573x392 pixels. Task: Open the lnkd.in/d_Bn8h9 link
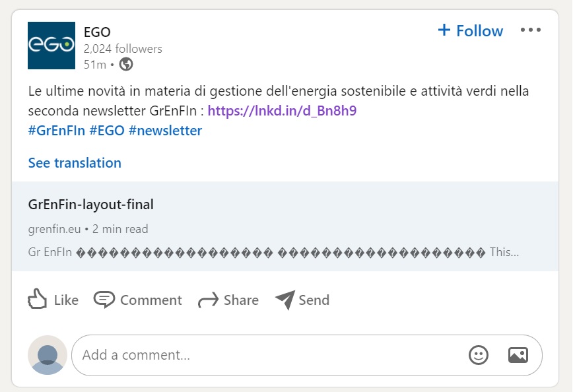coord(282,111)
